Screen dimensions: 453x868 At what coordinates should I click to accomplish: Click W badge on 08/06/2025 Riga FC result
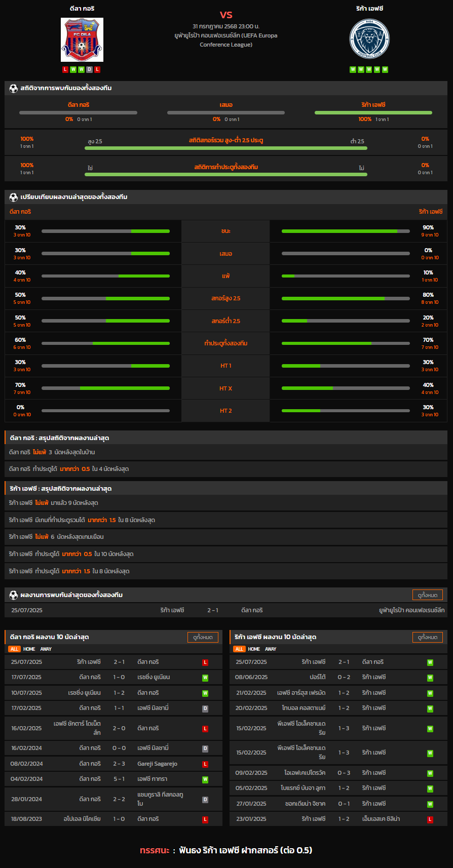point(430,678)
